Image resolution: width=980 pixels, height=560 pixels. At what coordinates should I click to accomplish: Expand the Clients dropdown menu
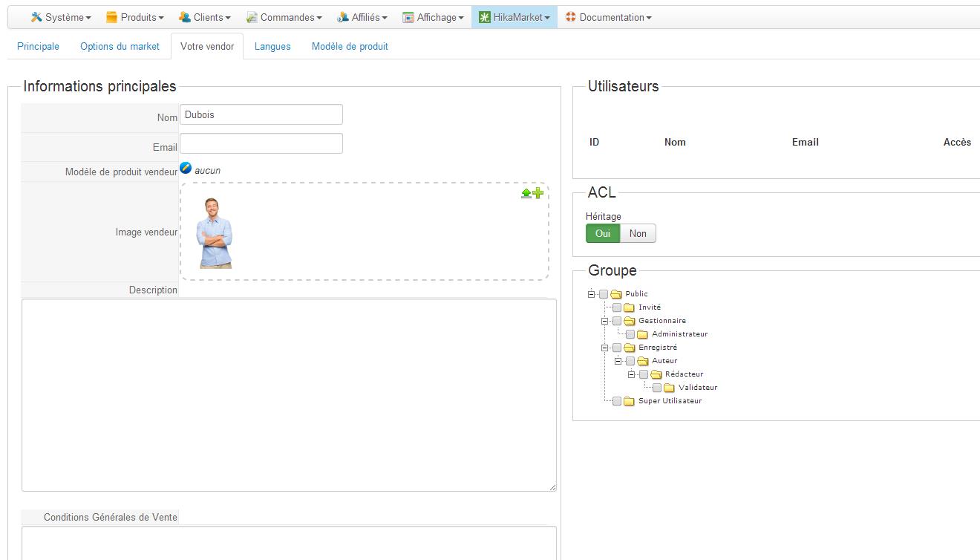(205, 17)
